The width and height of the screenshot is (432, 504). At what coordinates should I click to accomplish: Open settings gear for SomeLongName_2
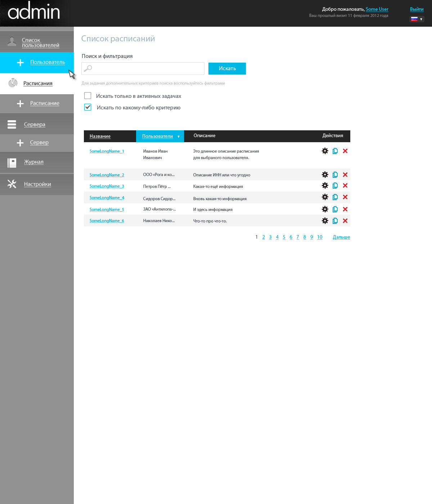[325, 175]
